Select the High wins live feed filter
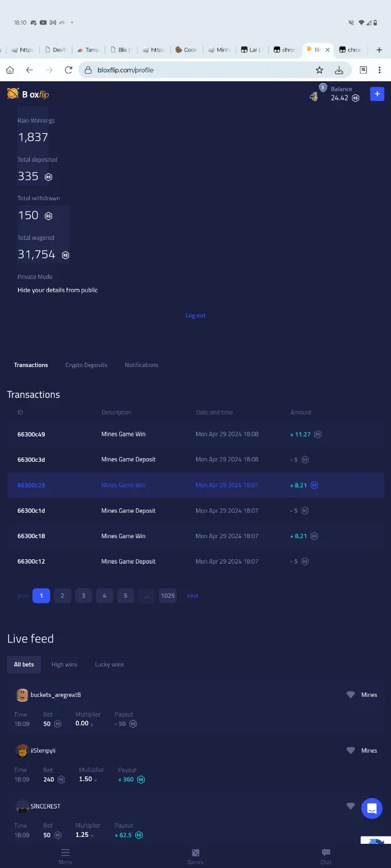This screenshot has height=868, width=391. pos(65,665)
